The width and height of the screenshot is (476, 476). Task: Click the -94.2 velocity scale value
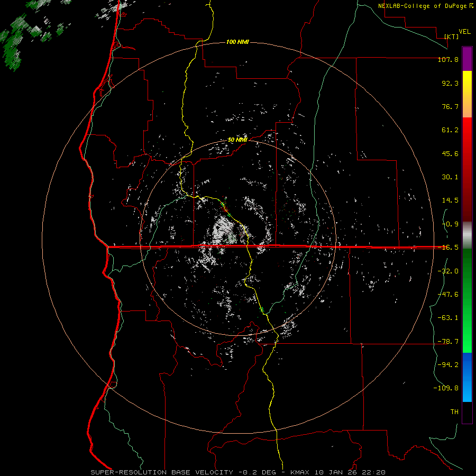[448, 364]
